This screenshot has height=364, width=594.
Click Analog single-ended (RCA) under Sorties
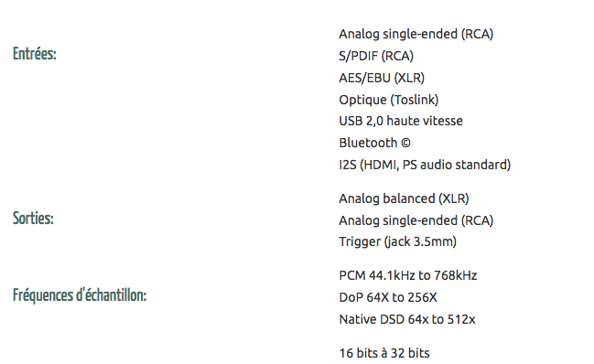[416, 220]
